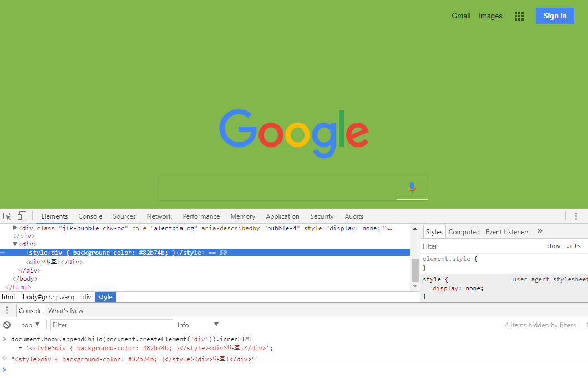Toggle the .cls class editor button
The width and height of the screenshot is (588, 378).
[x=574, y=246]
